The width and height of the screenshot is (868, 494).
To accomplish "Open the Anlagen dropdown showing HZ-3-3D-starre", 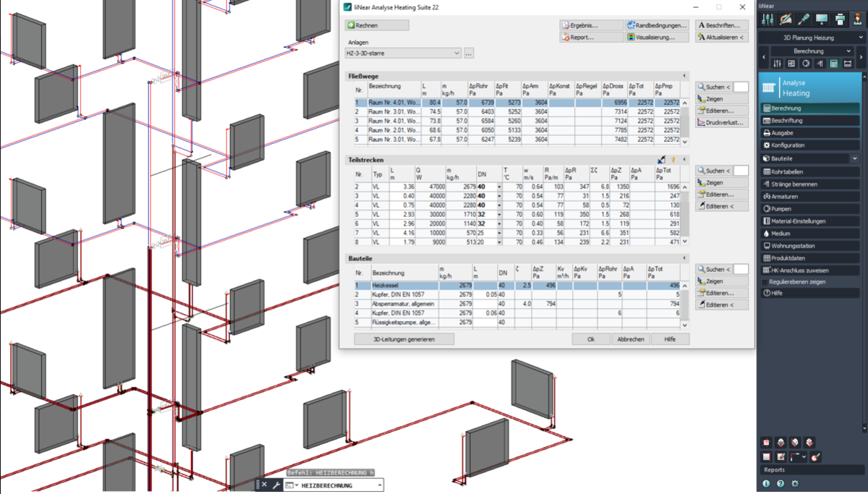I will coord(456,54).
